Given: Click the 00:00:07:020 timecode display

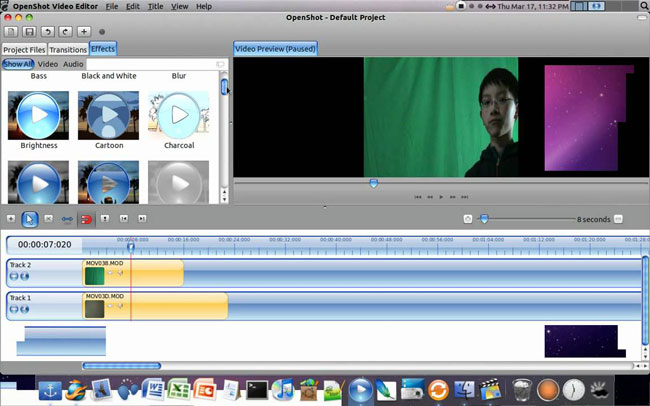Looking at the screenshot, I should [x=44, y=245].
